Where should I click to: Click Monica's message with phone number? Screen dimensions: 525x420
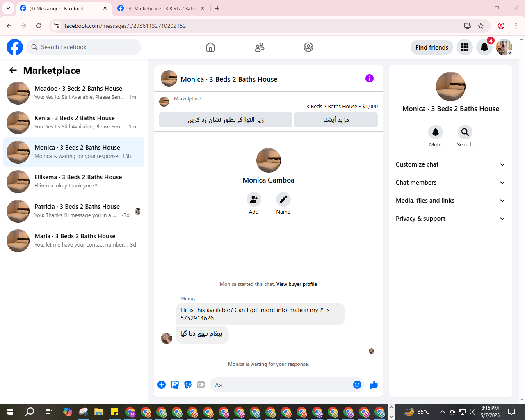(x=260, y=314)
